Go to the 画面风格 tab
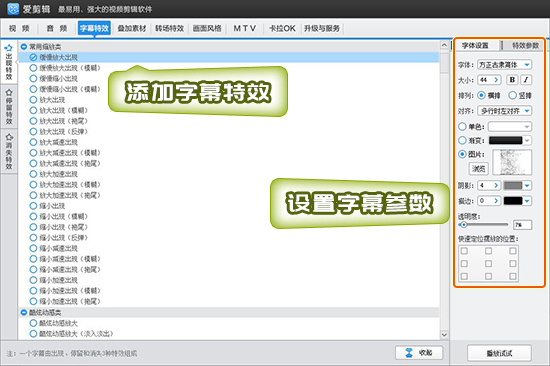The height and width of the screenshot is (366, 550). click(x=207, y=28)
